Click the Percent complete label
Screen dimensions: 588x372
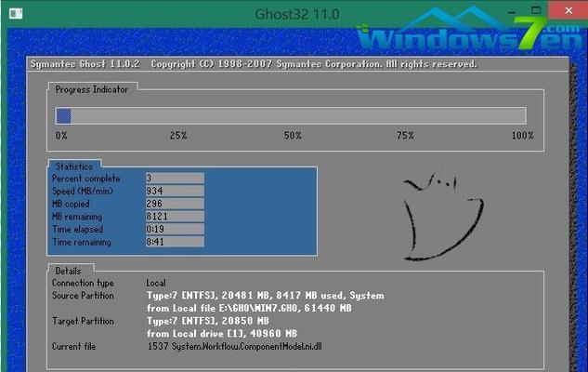click(86, 179)
